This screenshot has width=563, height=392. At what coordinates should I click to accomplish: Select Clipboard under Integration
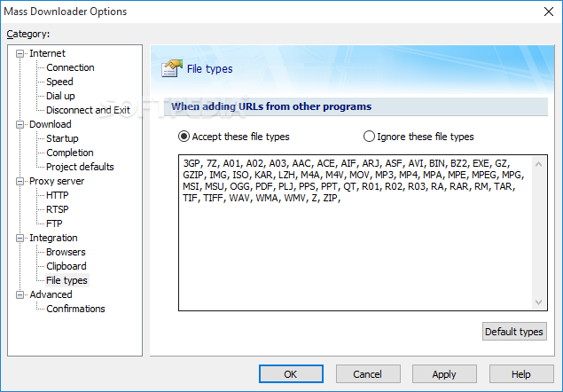point(67,266)
